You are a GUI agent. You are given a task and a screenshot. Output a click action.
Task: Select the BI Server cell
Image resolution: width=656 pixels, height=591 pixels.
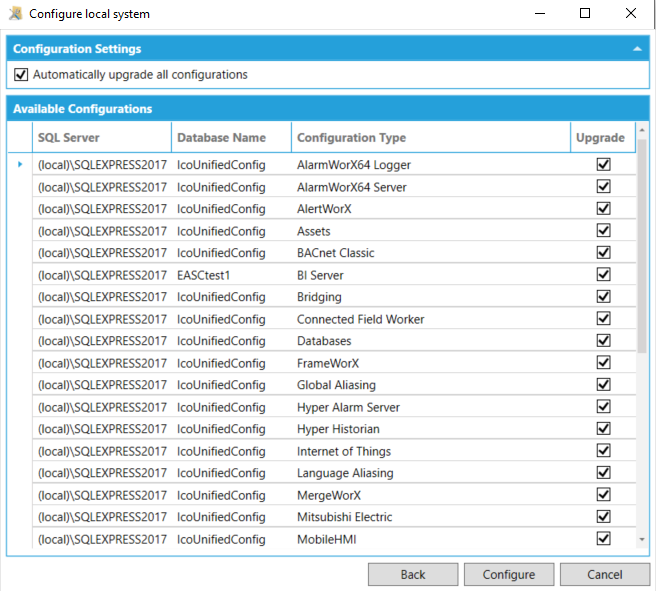click(431, 275)
